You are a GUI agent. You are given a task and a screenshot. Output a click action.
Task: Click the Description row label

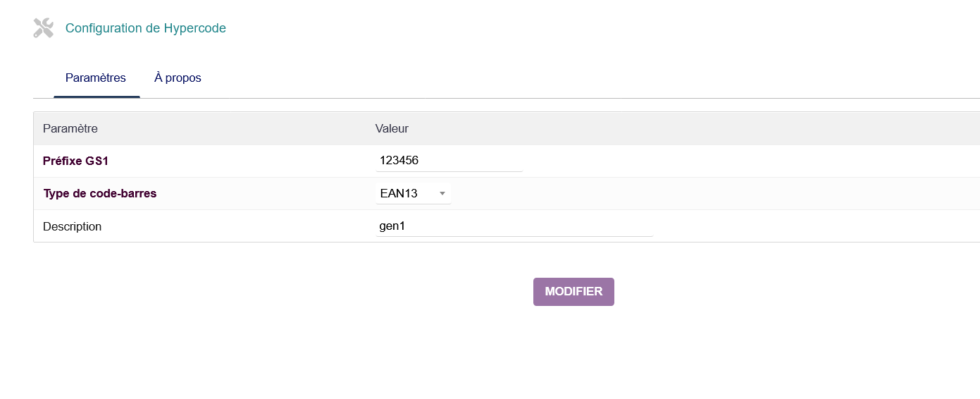point(72,226)
